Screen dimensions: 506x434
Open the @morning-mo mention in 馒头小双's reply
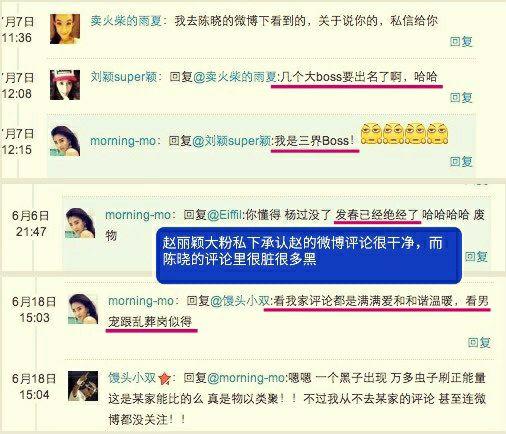point(246,378)
